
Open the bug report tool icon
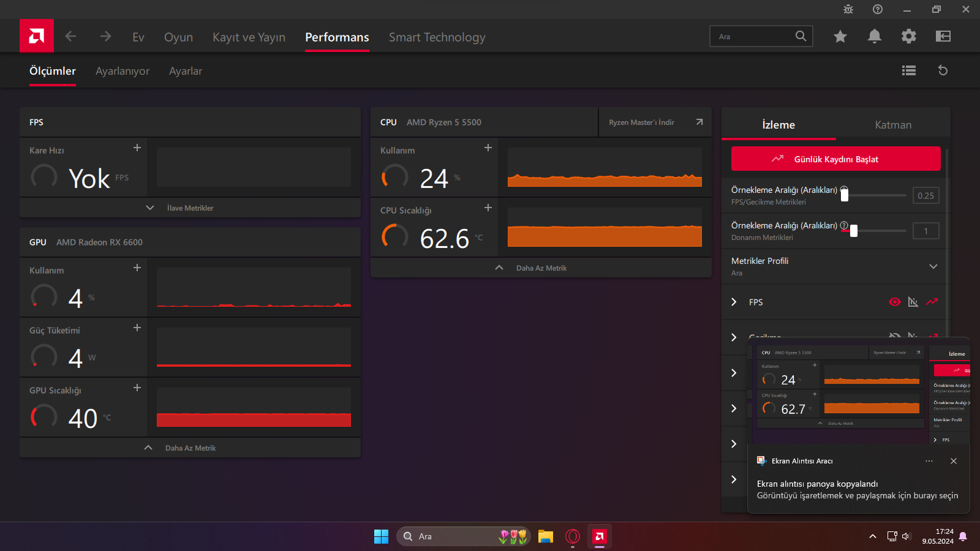point(848,9)
